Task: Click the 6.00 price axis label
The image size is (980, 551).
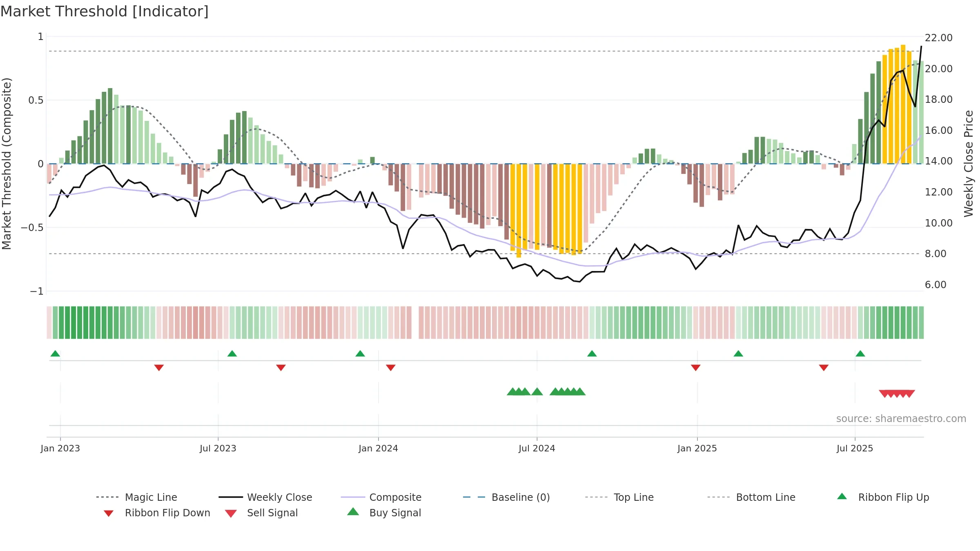Action: (935, 284)
